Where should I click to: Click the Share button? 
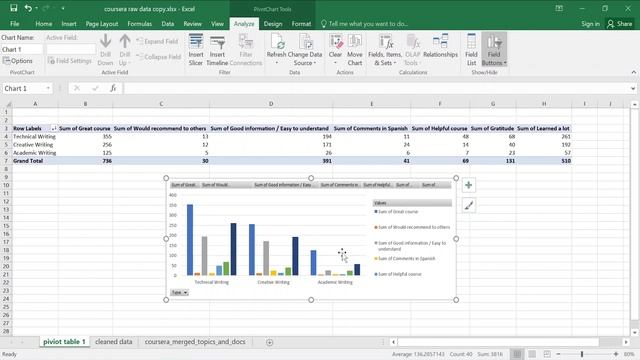click(620, 24)
